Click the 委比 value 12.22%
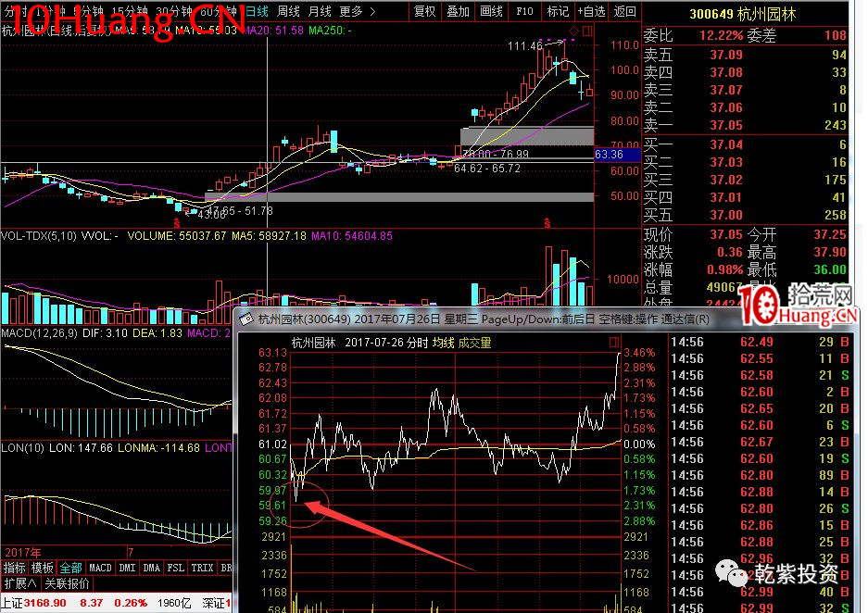 coord(721,36)
